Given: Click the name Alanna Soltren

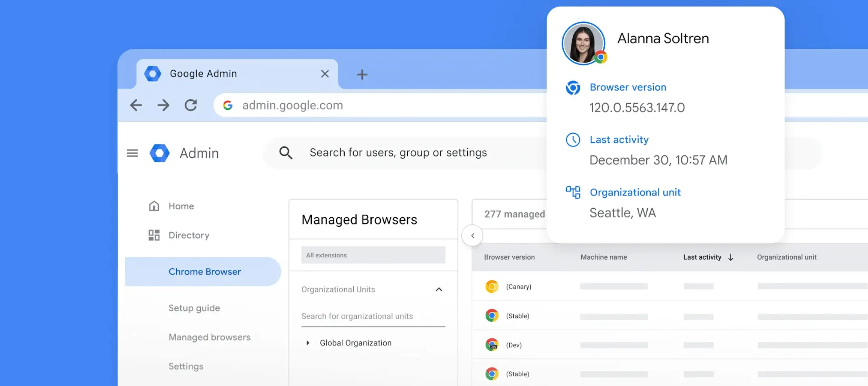Looking at the screenshot, I should [663, 38].
